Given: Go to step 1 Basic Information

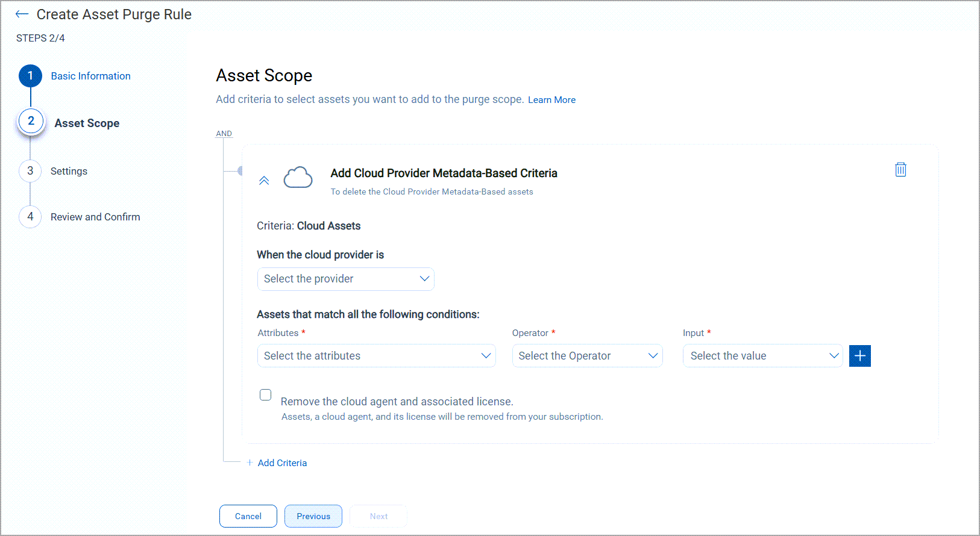Looking at the screenshot, I should click(90, 76).
